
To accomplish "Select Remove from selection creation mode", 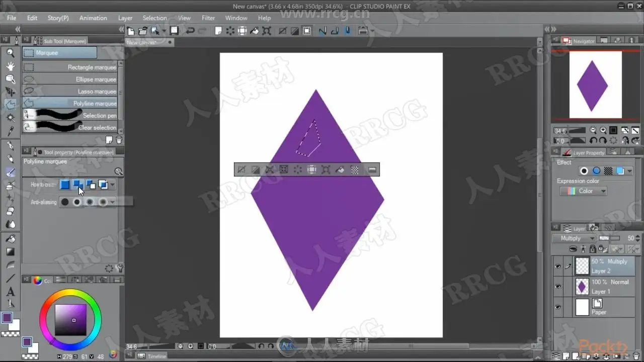I will 91,185.
